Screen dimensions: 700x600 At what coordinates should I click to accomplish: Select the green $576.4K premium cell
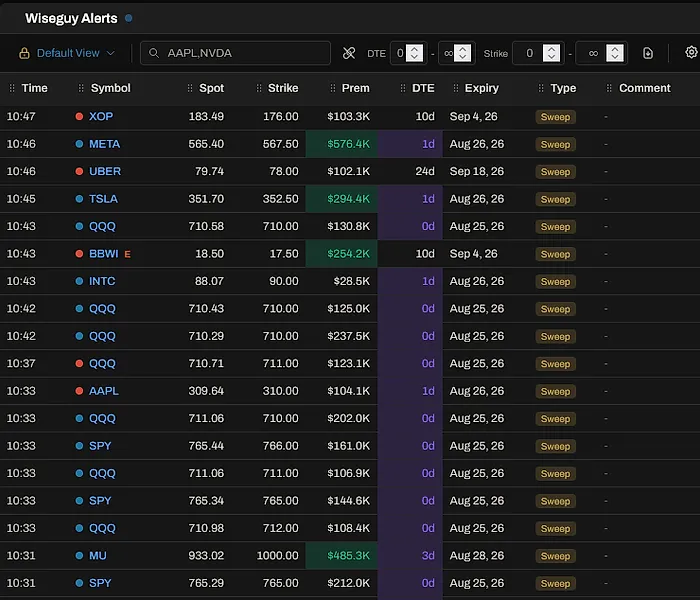[342, 144]
